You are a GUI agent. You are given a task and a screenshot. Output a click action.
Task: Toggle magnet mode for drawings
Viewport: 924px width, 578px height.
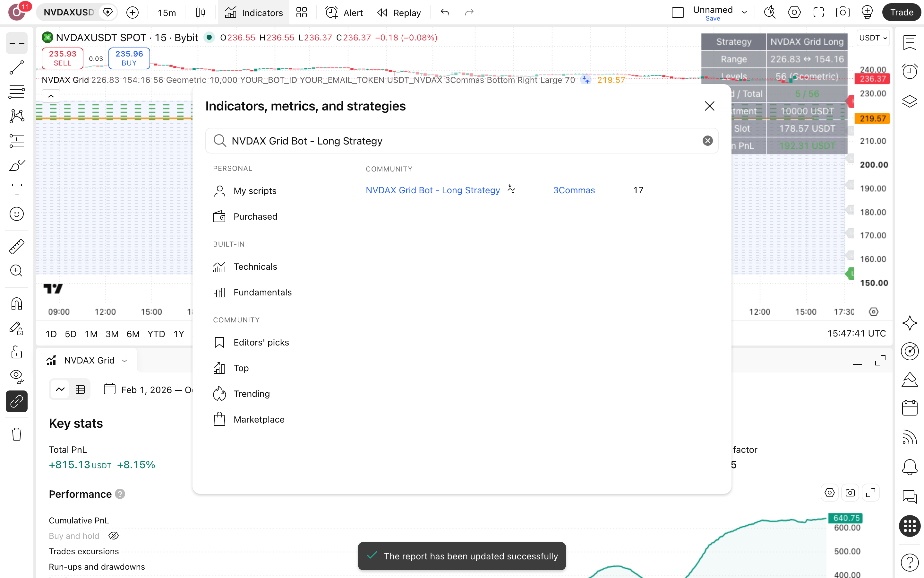(x=16, y=303)
